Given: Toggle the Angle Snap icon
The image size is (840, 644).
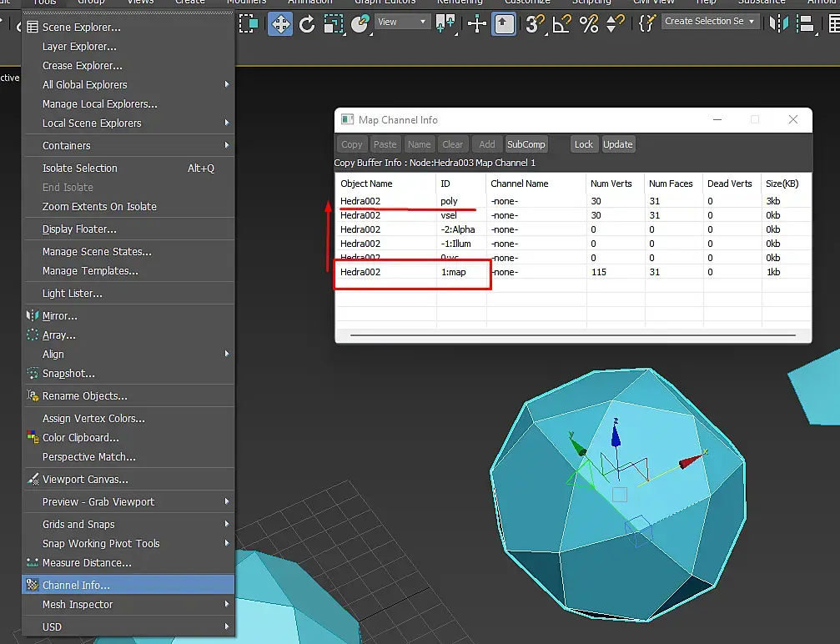Looking at the screenshot, I should (561, 24).
